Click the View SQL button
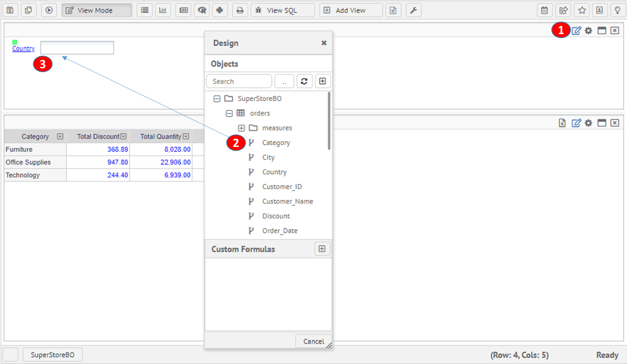 coord(282,10)
